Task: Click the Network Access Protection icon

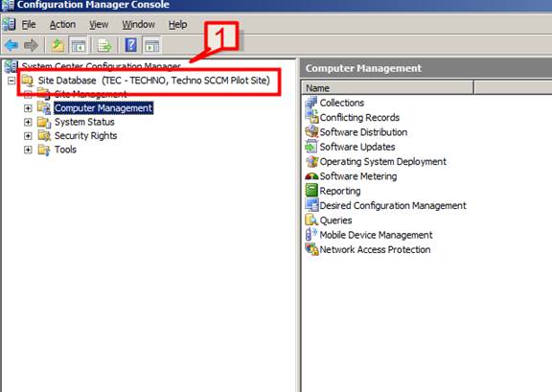Action: pyautogui.click(x=311, y=249)
